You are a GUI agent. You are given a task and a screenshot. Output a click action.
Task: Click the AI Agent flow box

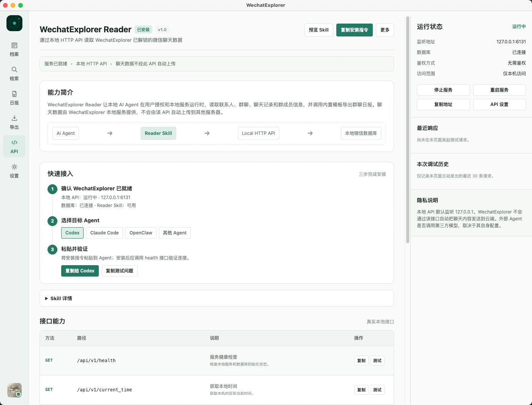click(66, 133)
